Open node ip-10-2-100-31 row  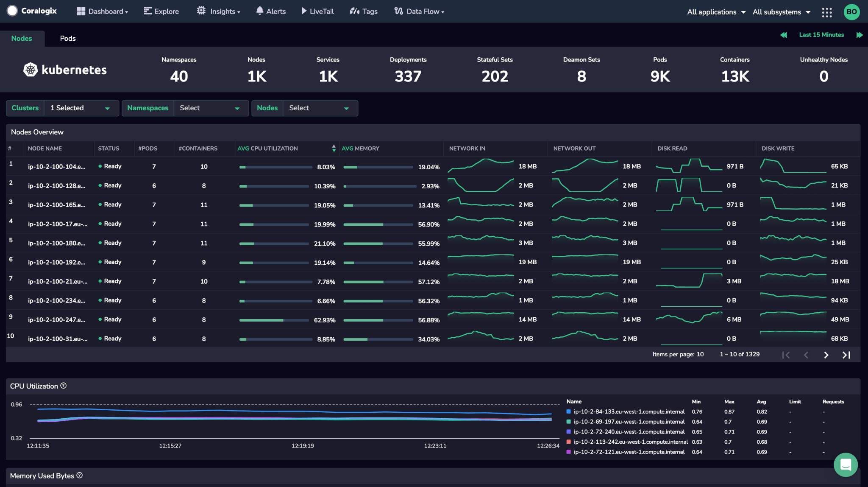[433, 338]
